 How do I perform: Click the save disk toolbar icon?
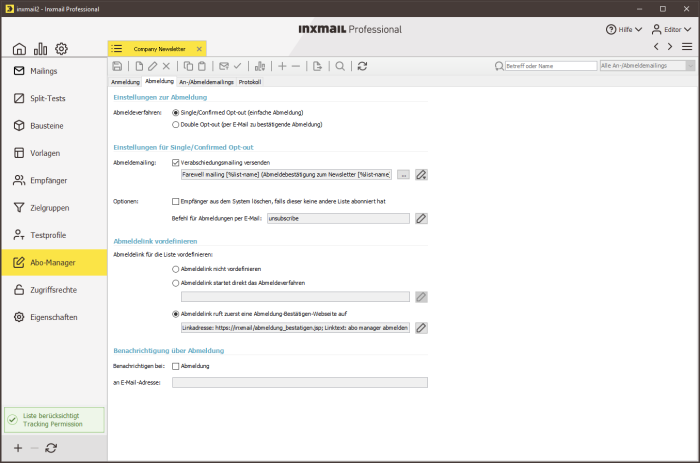click(x=117, y=66)
